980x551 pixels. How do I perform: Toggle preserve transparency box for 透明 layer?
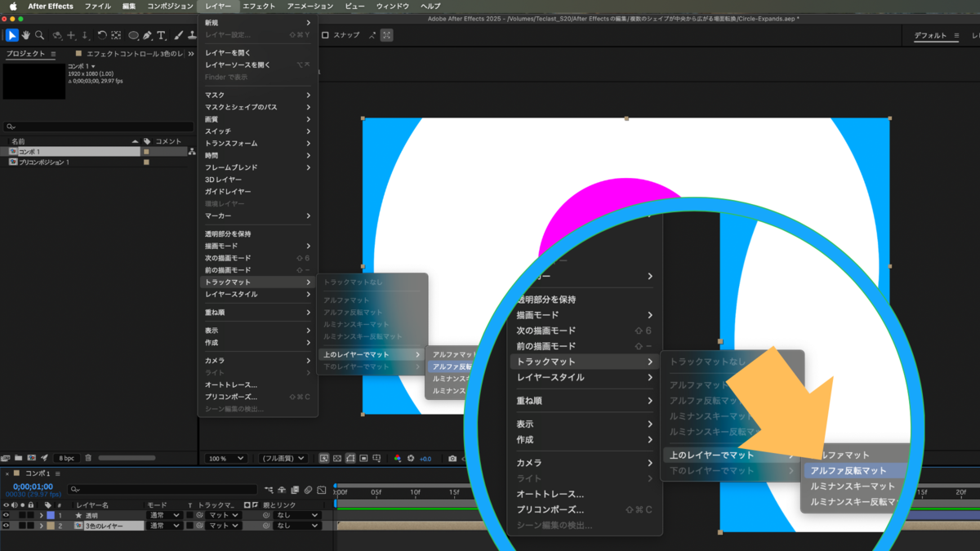(189, 515)
